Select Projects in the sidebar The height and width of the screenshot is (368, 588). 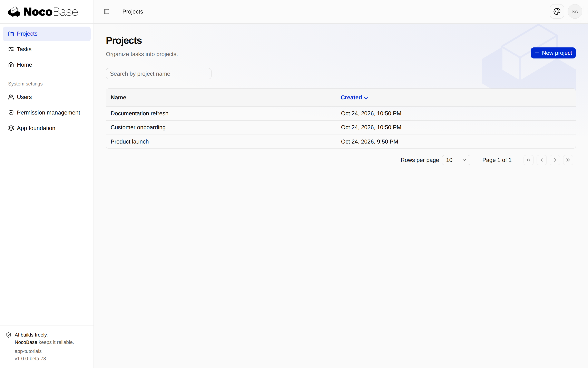click(x=47, y=34)
